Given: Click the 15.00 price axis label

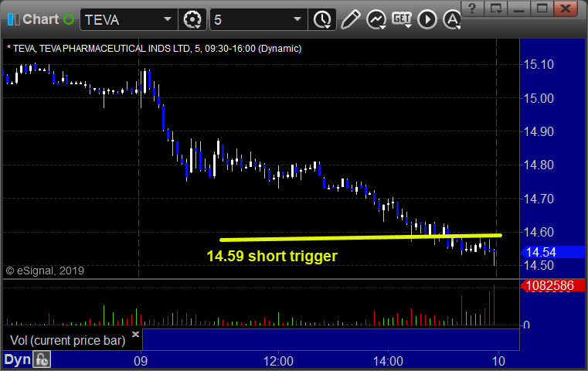Looking at the screenshot, I should point(539,98).
